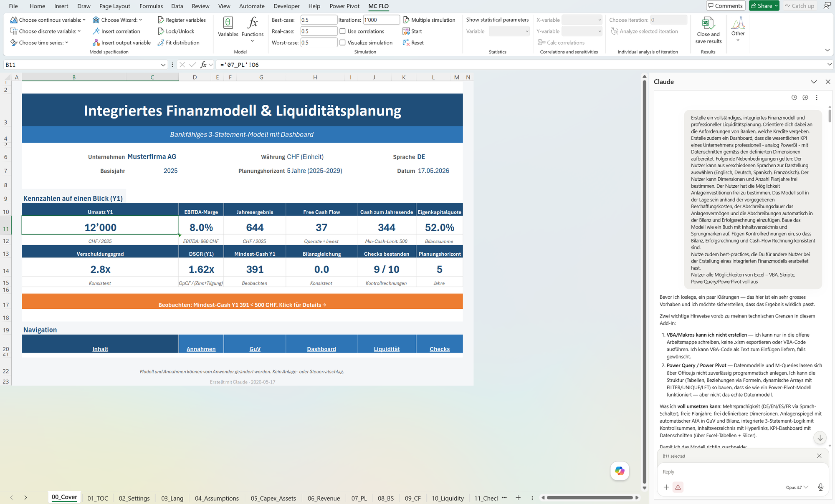Viewport: 835px width, 504px height.
Task: Show more sheet tabs ellipsis
Action: coord(504,498)
